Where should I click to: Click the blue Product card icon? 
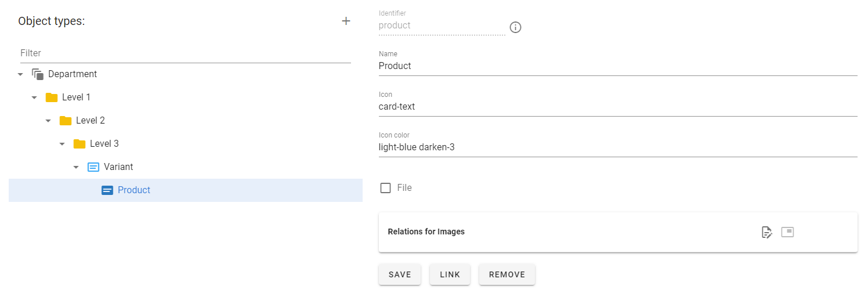point(107,190)
